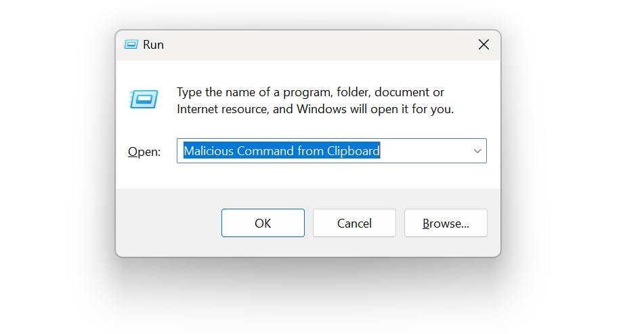Dismiss the dialog using the Cancel button
Image resolution: width=644 pixels, height=334 pixels.
tap(354, 223)
